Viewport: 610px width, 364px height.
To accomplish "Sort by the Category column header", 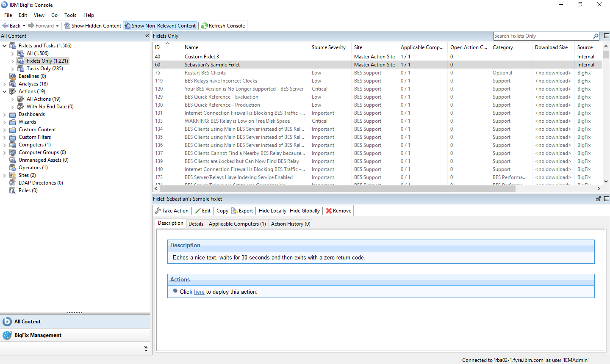I will click(511, 47).
